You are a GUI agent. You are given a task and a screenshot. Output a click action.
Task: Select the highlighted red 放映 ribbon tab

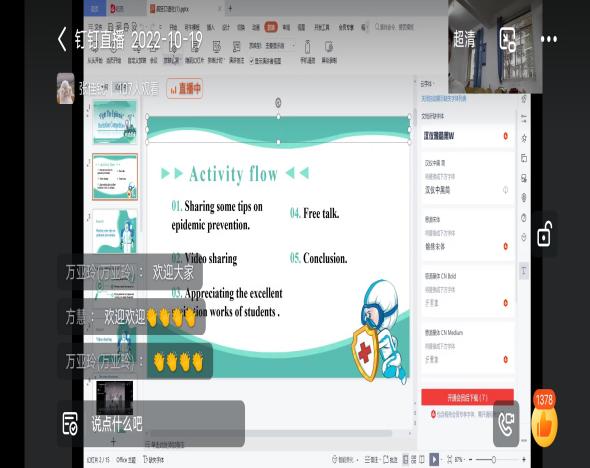pos(271,27)
